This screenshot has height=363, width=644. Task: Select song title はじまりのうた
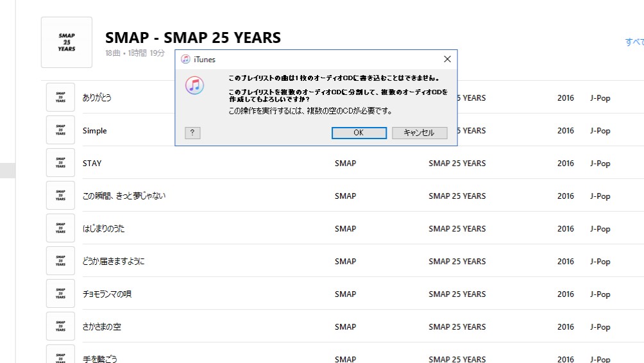click(103, 229)
